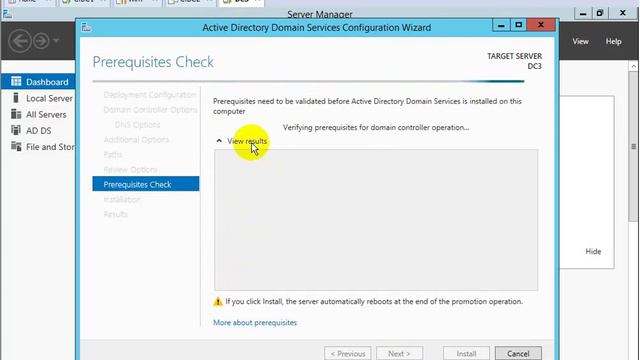Viewport: 640px width, 360px height.
Task: Click Server Manager forward arrow
Action: point(41,41)
